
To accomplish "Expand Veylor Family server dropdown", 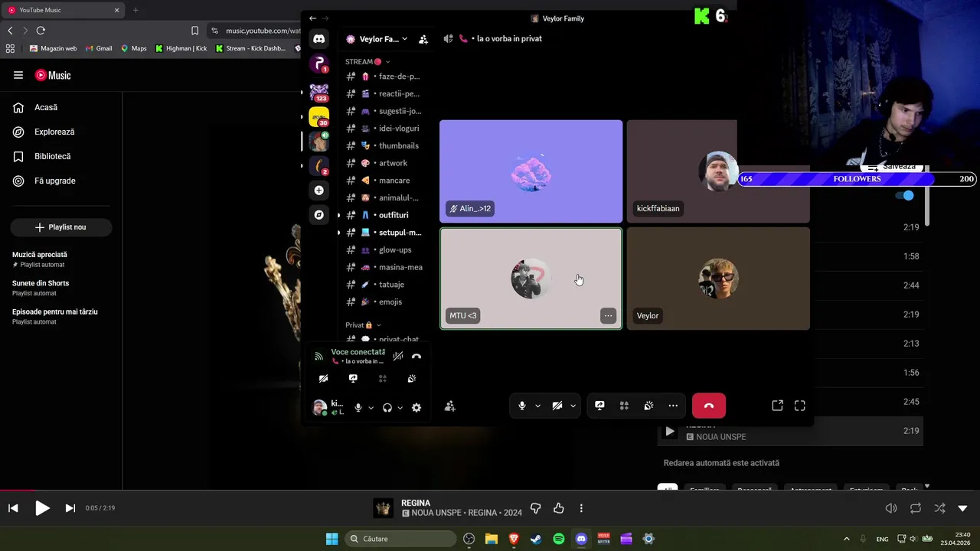I will 404,39.
